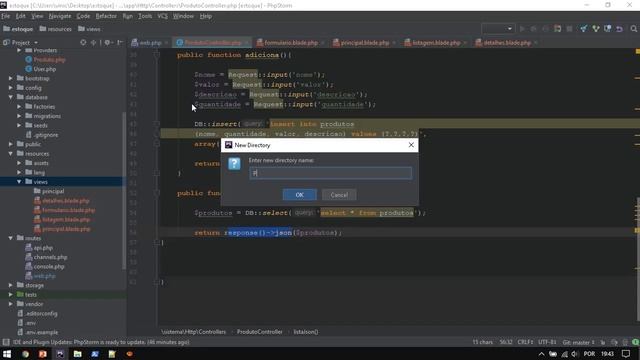Expand the migrations folder
Image resolution: width=640 pixels, height=360 pixels.
pyautogui.click(x=19, y=116)
